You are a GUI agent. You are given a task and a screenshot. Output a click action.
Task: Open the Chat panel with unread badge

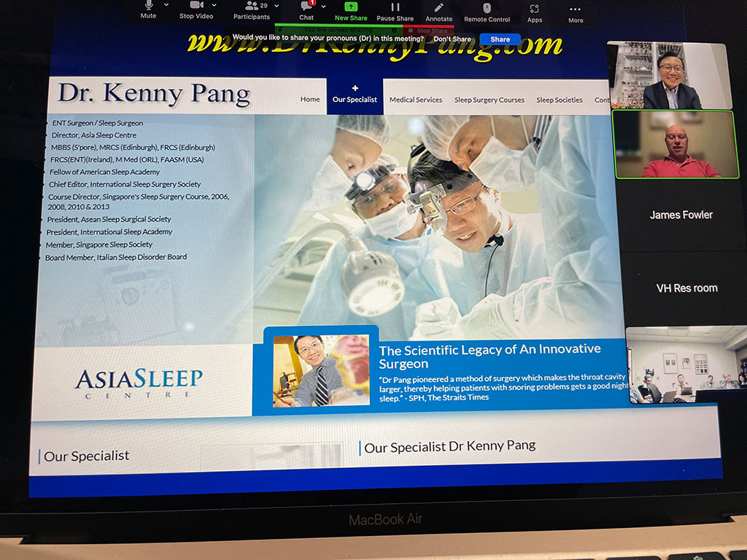(306, 10)
